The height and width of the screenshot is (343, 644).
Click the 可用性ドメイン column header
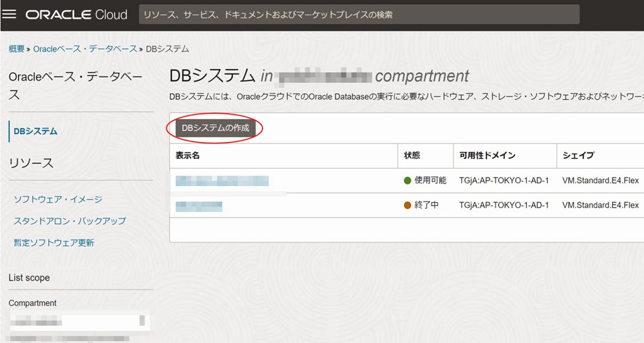click(x=488, y=156)
